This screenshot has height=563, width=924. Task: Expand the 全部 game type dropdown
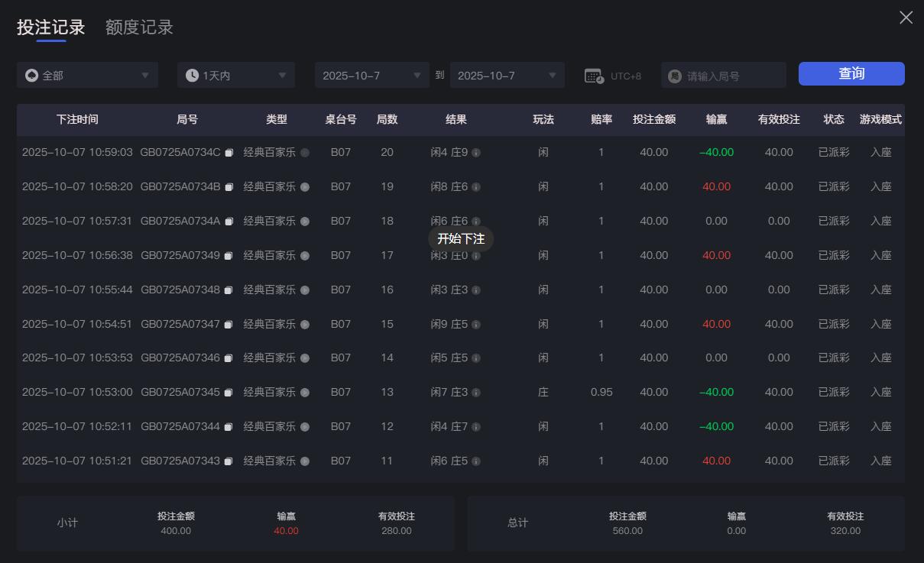(x=87, y=75)
